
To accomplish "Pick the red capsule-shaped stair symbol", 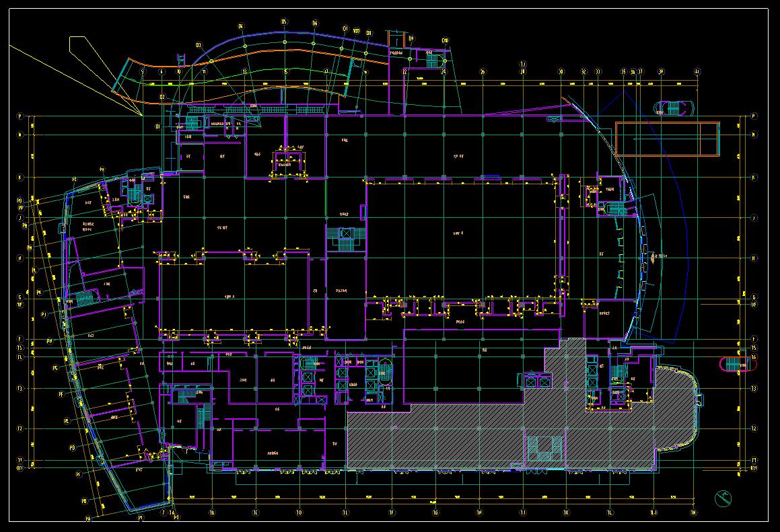I will point(739,365).
